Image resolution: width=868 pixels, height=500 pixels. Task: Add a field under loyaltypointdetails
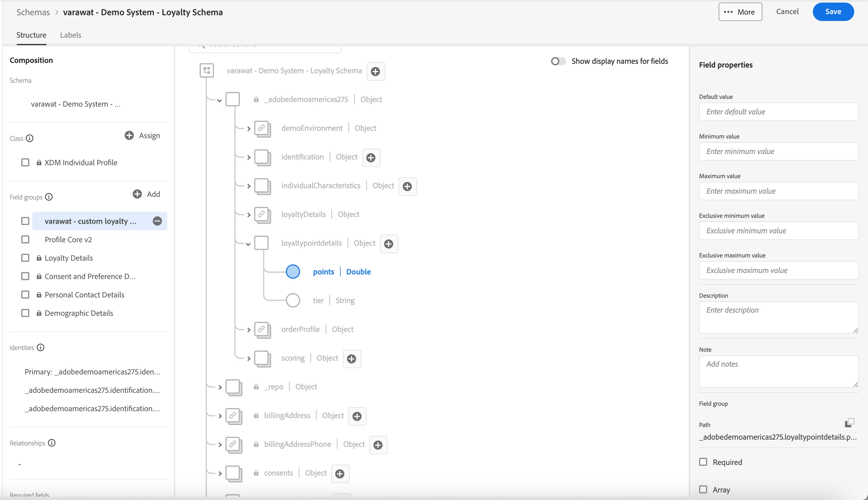[389, 244]
